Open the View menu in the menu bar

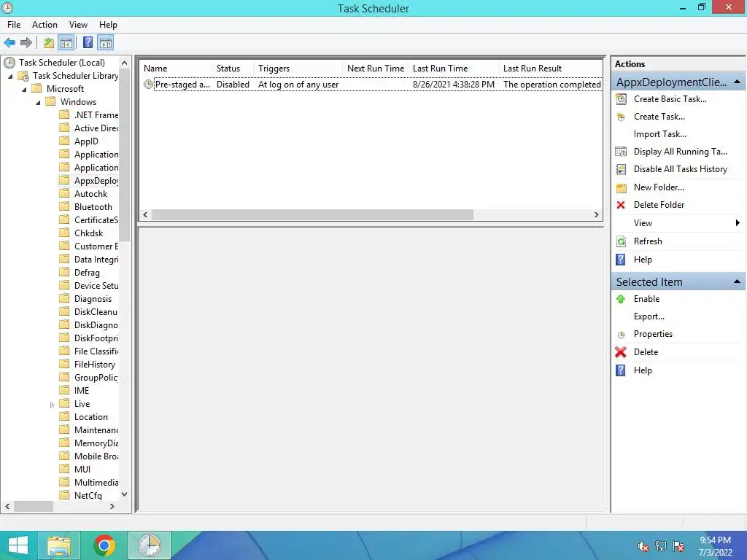[78, 25]
